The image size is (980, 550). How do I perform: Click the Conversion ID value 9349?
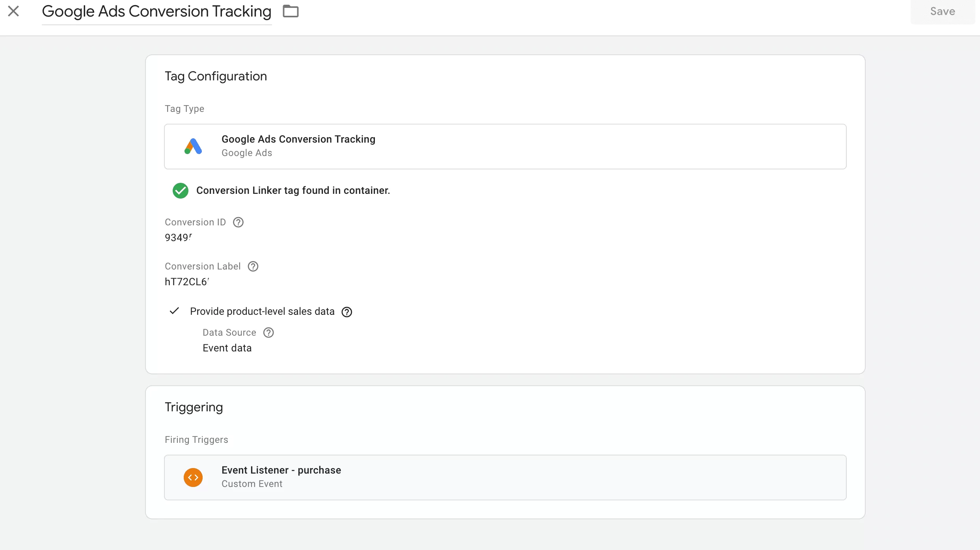click(178, 238)
